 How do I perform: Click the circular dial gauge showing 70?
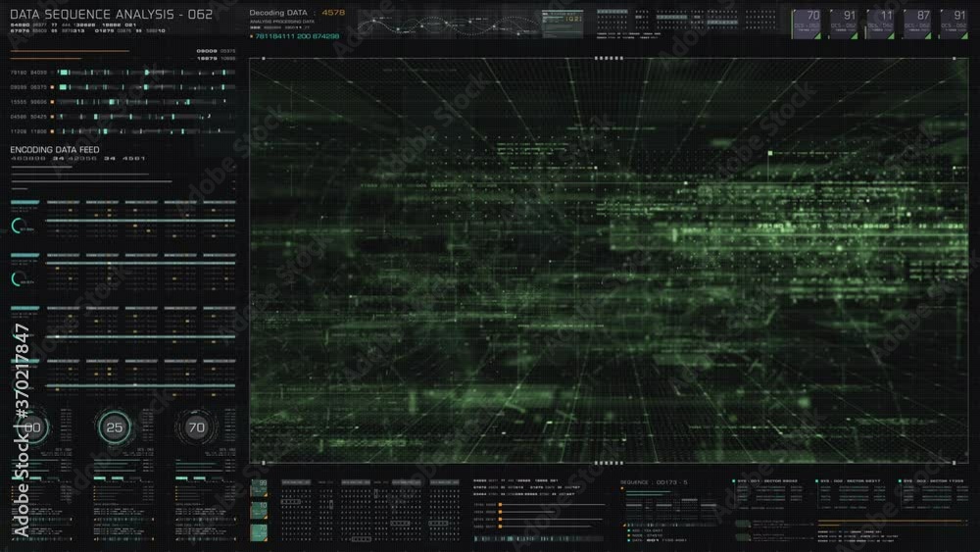point(196,427)
